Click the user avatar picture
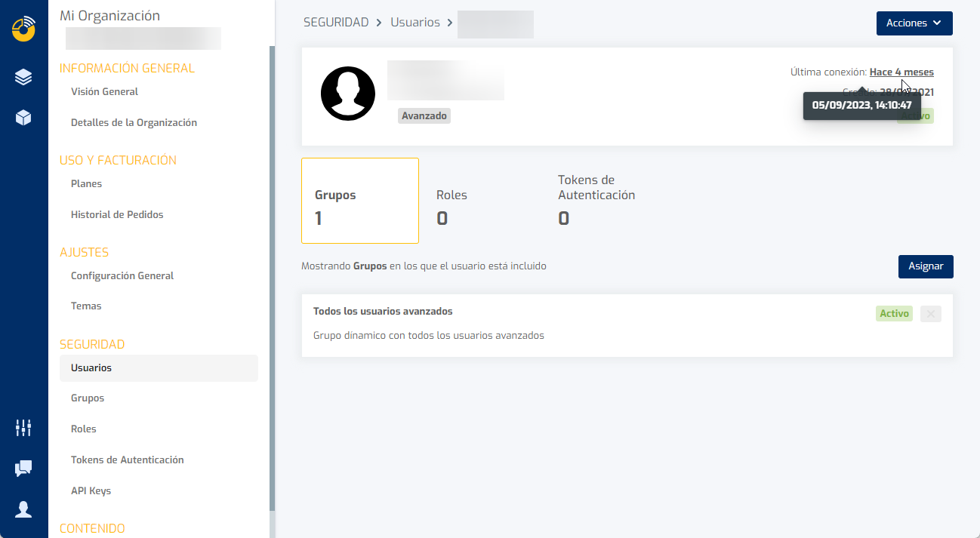 (x=348, y=94)
